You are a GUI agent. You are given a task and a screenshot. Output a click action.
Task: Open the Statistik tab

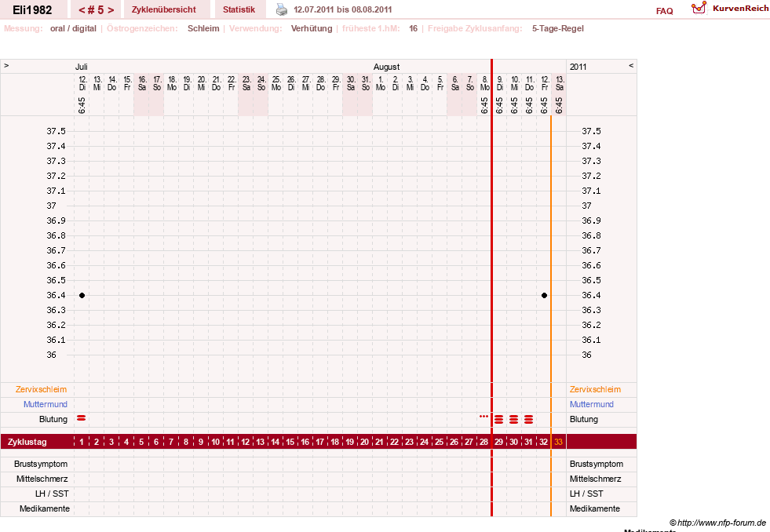point(239,10)
